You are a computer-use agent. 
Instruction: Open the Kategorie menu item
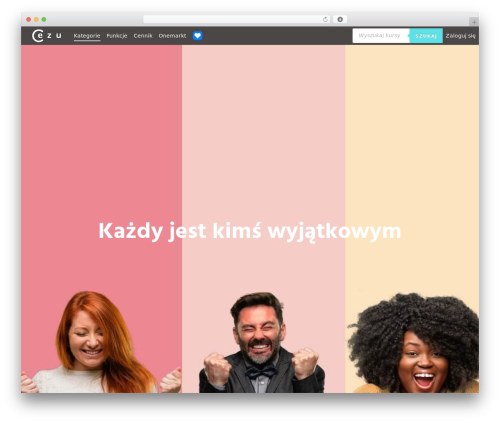coord(87,36)
